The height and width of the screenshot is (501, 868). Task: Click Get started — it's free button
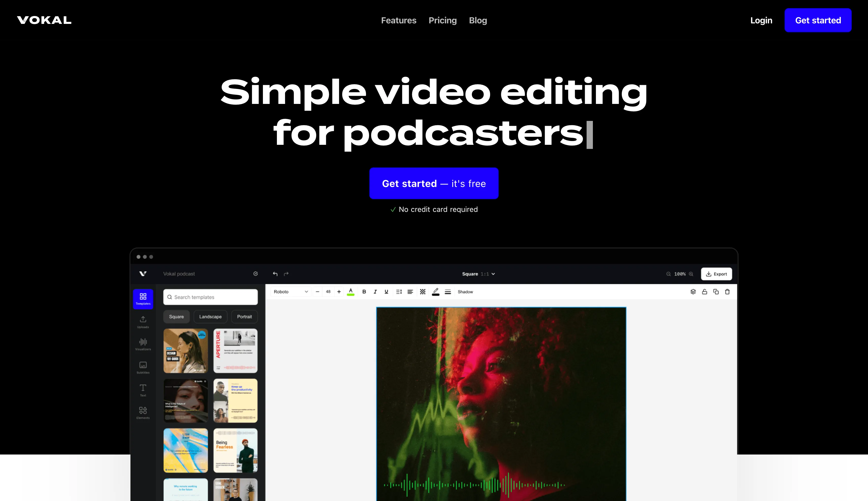434,183
